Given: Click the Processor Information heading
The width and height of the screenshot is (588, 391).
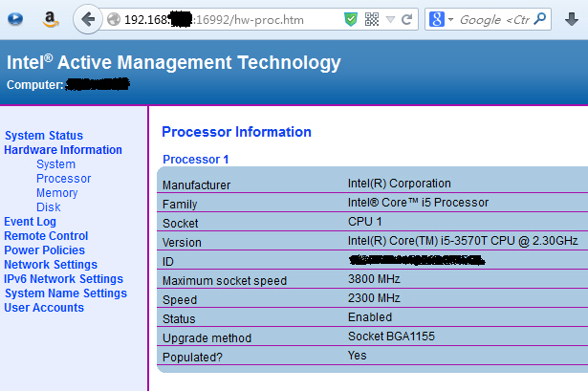Looking at the screenshot, I should (x=236, y=132).
